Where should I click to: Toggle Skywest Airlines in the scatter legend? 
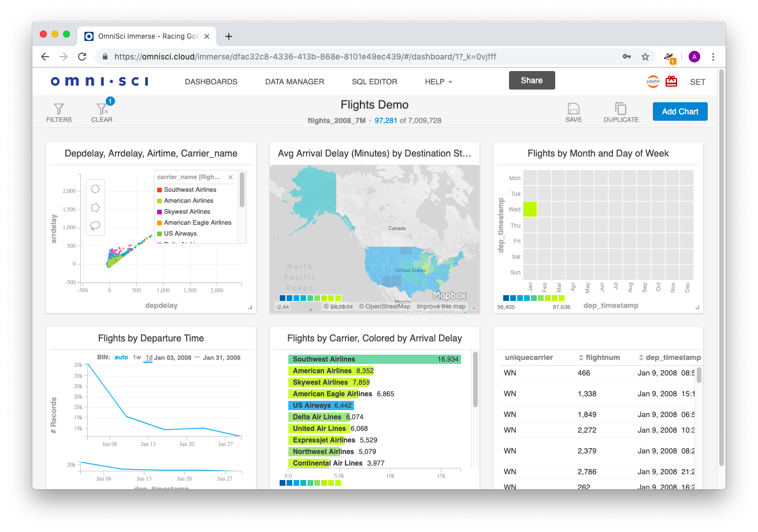pyautogui.click(x=184, y=211)
